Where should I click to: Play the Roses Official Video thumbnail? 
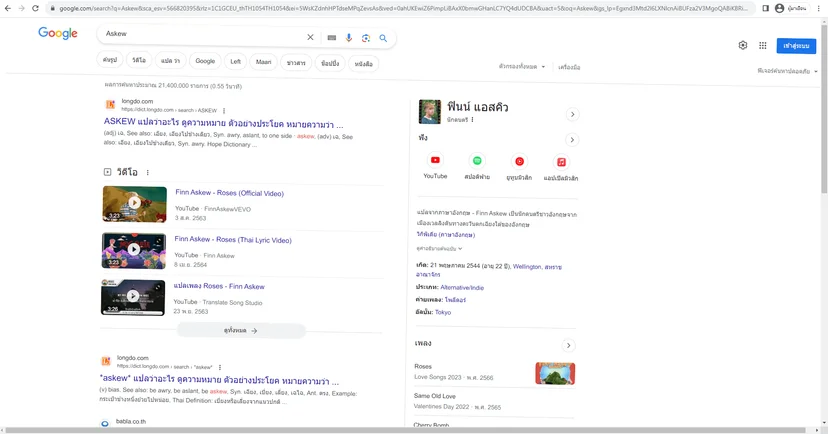135,204
